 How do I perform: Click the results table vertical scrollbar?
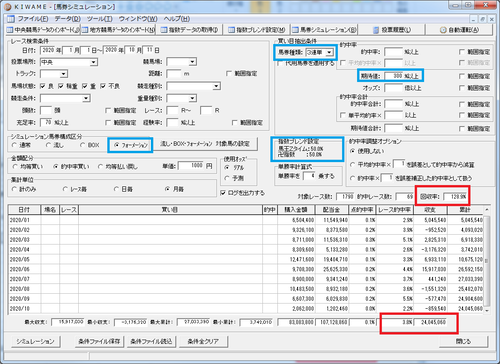pyautogui.click(x=486, y=260)
